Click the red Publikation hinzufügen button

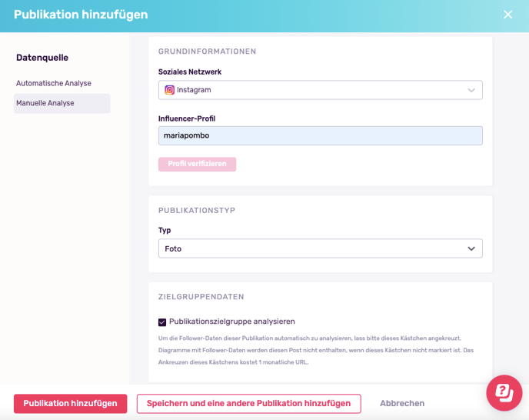pos(70,403)
